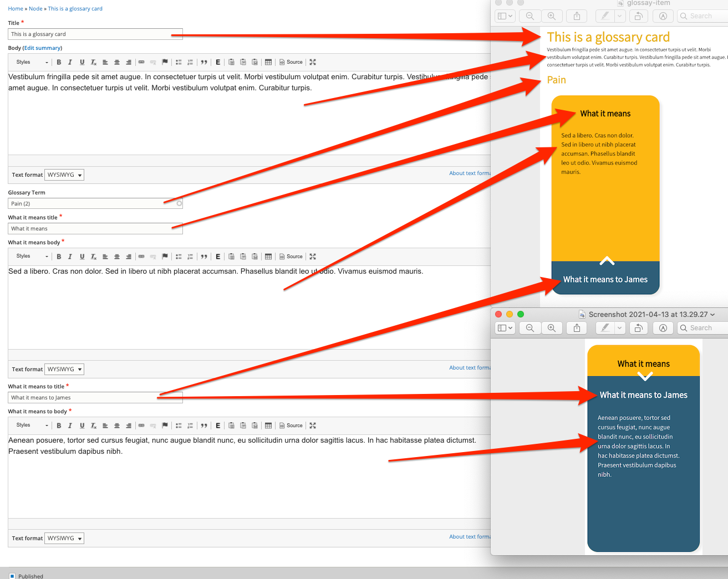Toggle the Published checkbox
Screen dimensions: 728x579
12,576
